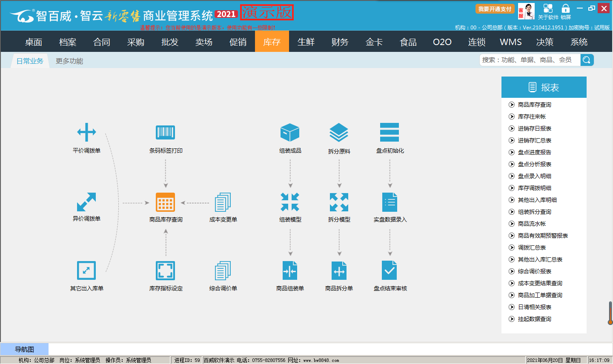613x364 pixels.
Task: Click the 商品组装单 icon
Action: 290,270
